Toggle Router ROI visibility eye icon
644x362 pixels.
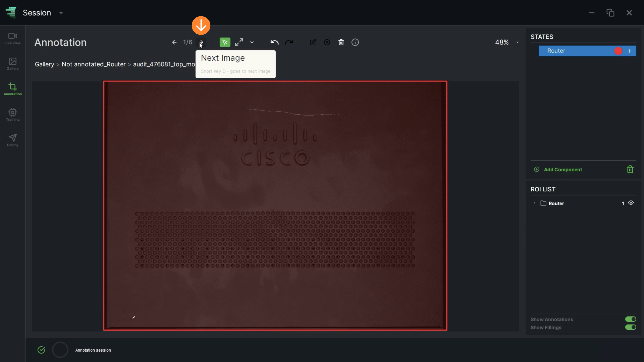[631, 203]
